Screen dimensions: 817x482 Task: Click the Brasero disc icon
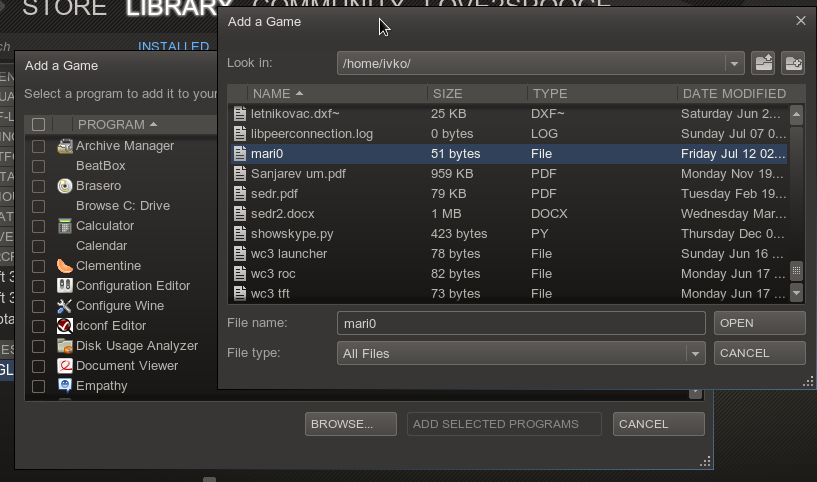[65, 186]
